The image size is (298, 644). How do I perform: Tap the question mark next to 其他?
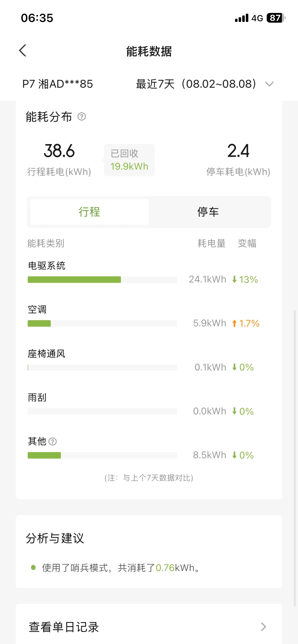tap(53, 441)
